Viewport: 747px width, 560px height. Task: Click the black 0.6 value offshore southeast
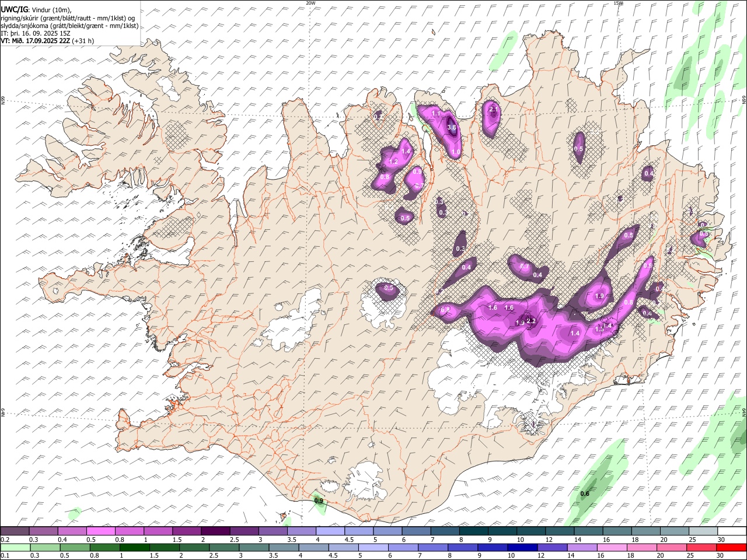click(585, 494)
